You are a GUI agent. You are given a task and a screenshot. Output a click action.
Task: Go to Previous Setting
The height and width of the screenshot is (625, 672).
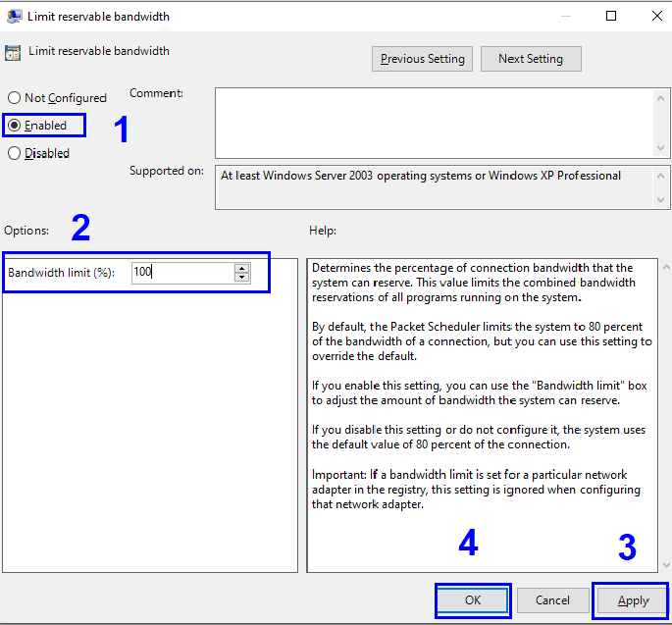422,59
